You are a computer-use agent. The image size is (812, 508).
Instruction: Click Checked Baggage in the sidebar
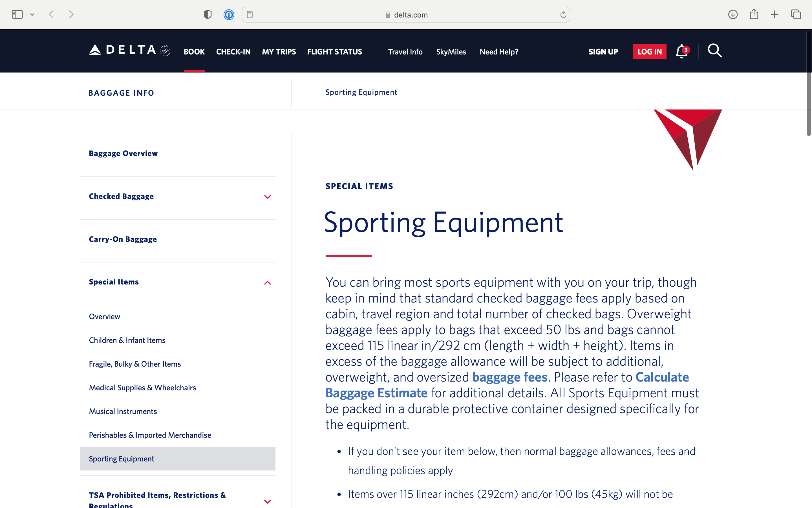tap(121, 196)
